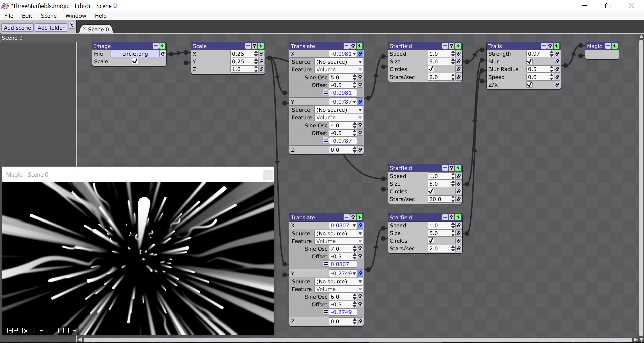Toggle green power icon on top Starfield module
Image resolution: width=644 pixels, height=343 pixels.
pos(458,46)
